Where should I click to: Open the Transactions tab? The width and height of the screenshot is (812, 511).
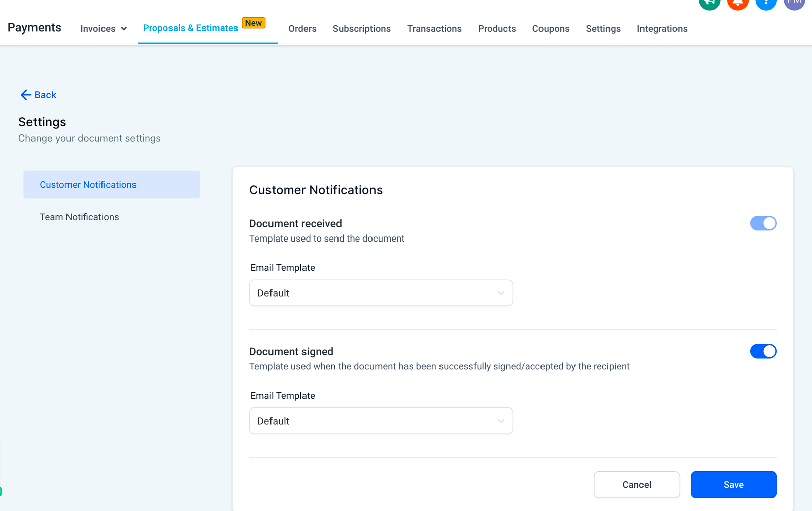coord(434,29)
